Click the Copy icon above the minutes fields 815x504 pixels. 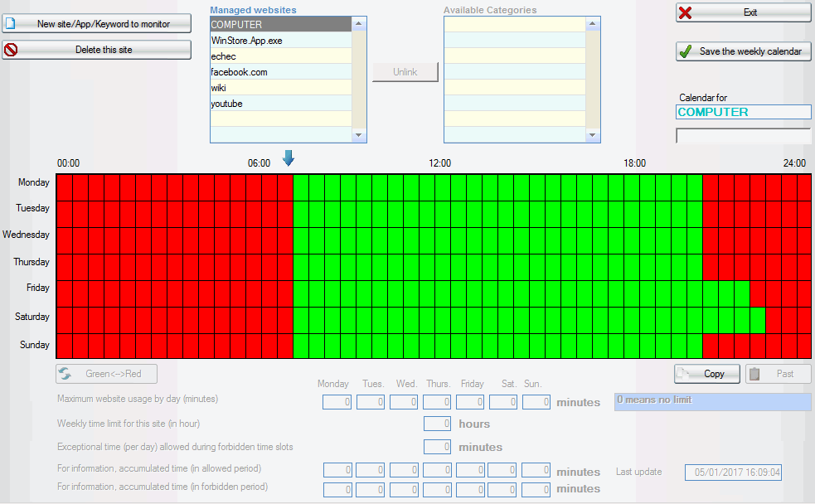[685, 374]
